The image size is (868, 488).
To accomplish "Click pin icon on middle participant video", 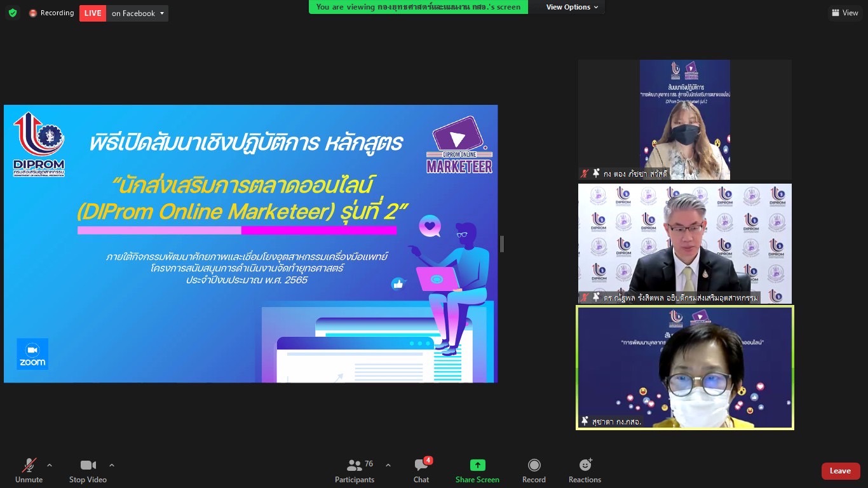I will click(x=596, y=297).
